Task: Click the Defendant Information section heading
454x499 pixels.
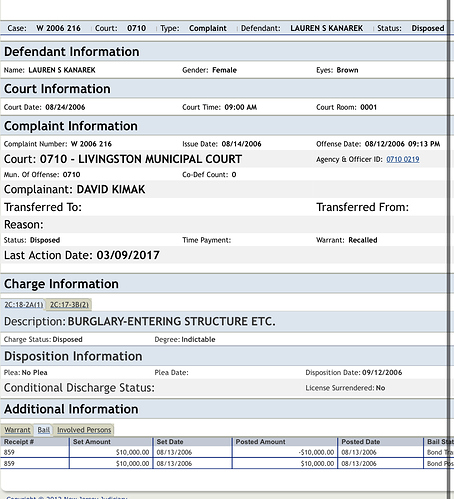Action: pyautogui.click(x=72, y=52)
